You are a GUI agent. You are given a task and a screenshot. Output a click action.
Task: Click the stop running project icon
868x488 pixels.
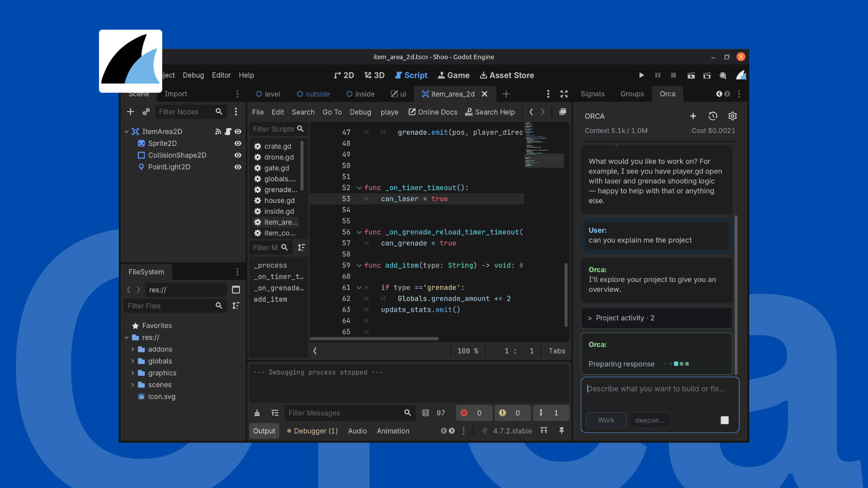tap(673, 75)
